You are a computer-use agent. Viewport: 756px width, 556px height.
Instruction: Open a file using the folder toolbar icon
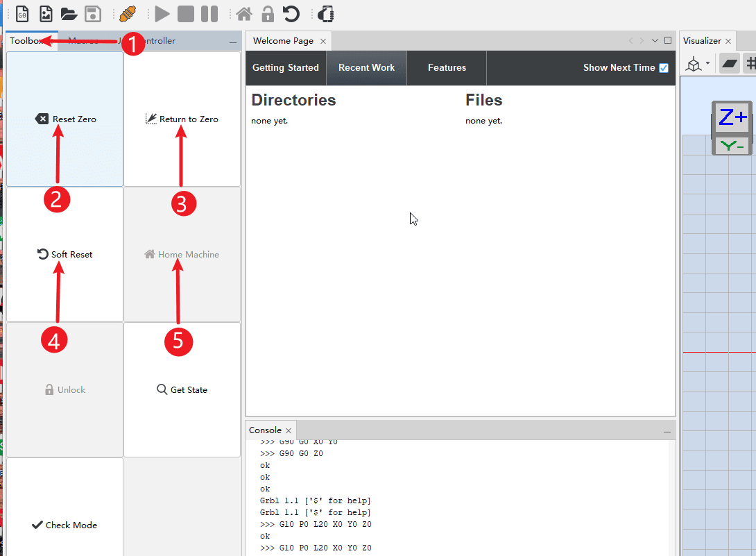click(69, 14)
